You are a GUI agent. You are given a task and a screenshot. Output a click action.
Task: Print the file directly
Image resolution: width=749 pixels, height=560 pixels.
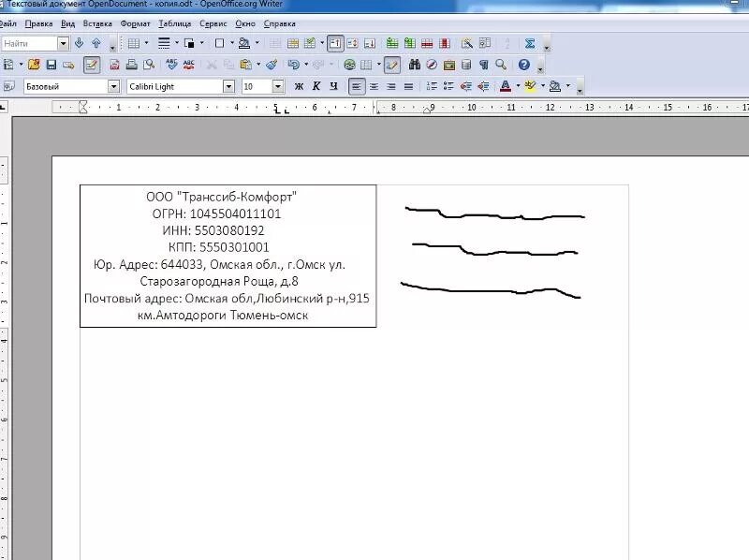[x=132, y=65]
